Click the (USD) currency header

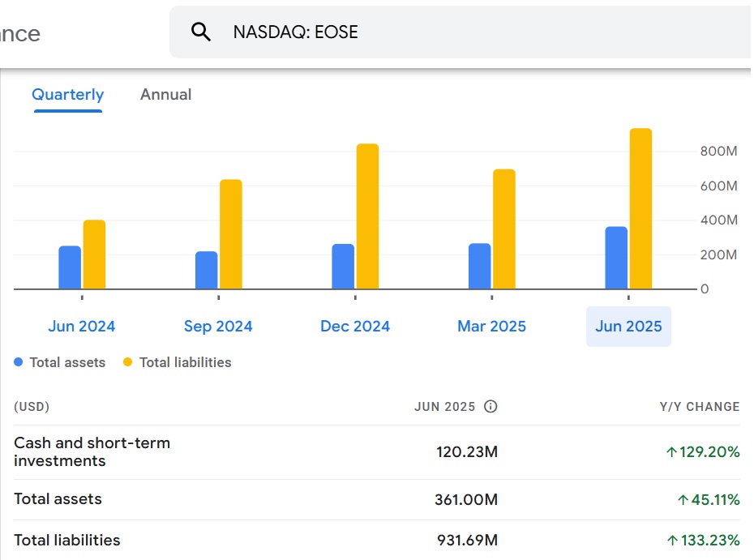tap(32, 407)
